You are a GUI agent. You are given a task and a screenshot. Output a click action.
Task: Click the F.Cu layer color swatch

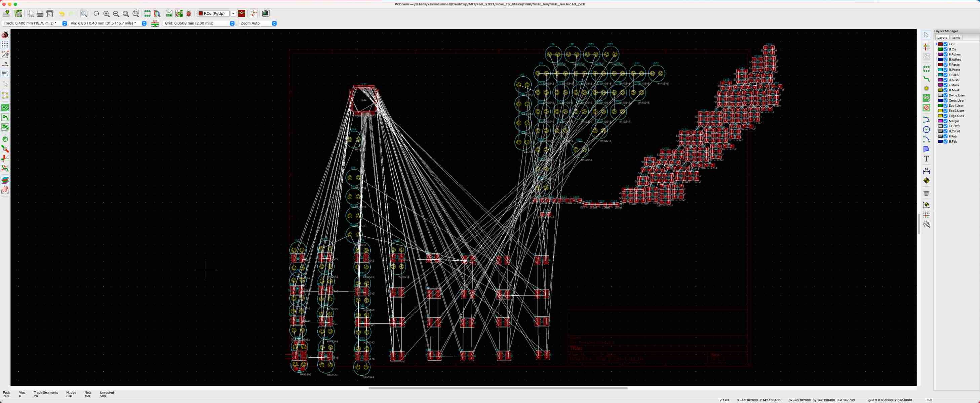pos(940,44)
